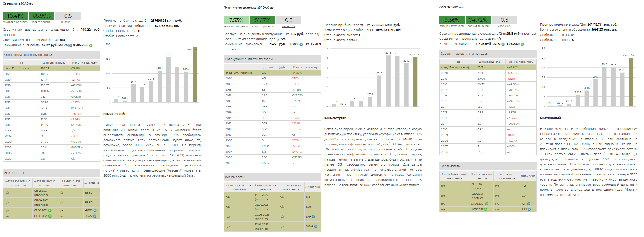Click 08.12.2021 (прогноз) date in Северсталь payouts

pyautogui.click(x=41, y=193)
